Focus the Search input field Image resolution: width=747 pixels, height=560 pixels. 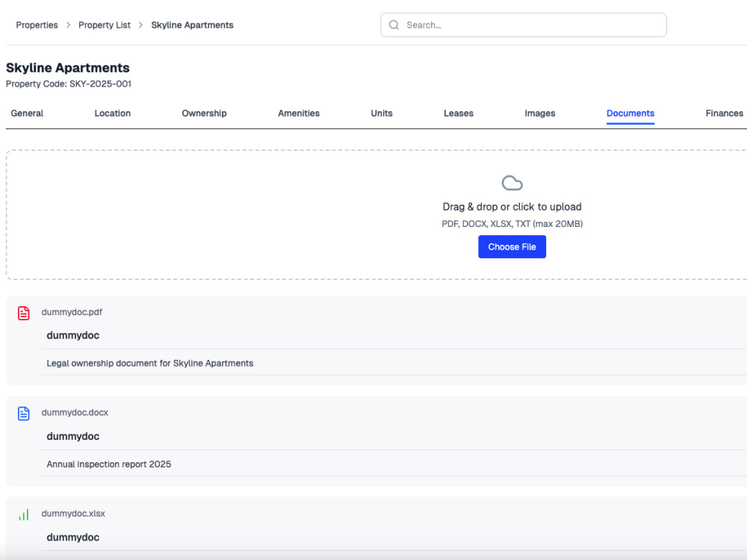coord(524,25)
